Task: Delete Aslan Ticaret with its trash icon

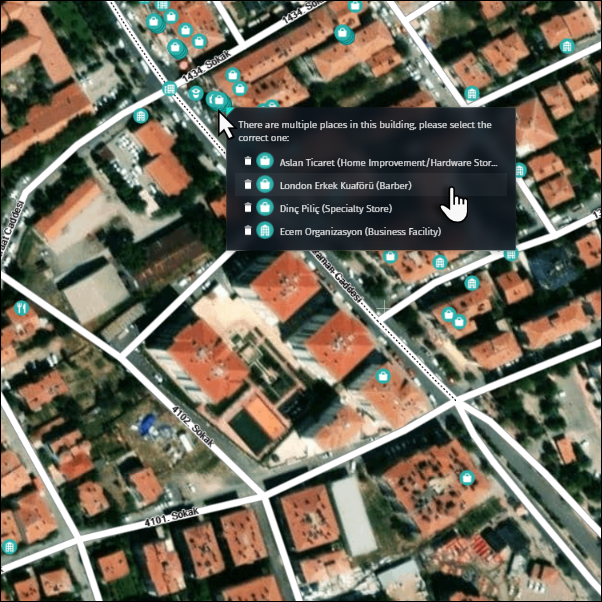Action: (248, 161)
